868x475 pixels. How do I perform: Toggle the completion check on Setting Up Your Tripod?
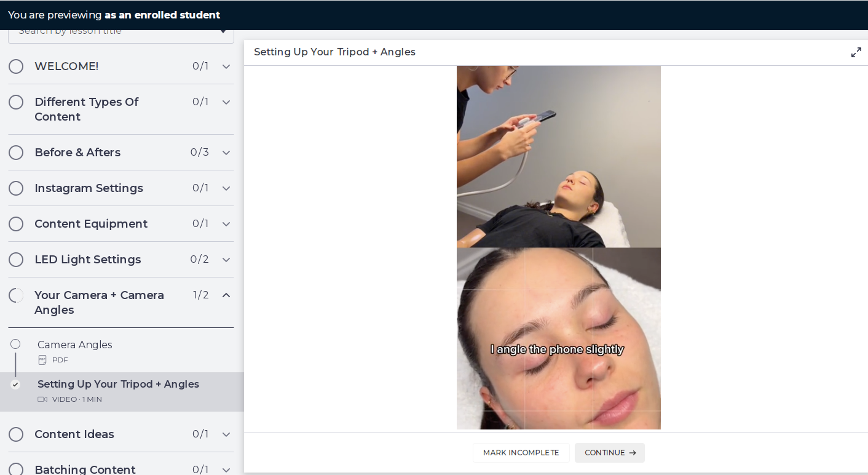(15, 385)
